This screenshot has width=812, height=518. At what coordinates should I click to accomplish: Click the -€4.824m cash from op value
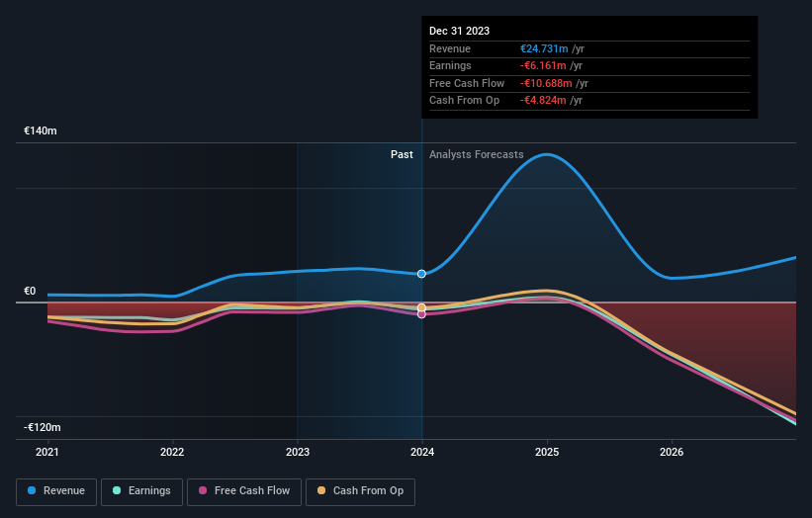(543, 101)
